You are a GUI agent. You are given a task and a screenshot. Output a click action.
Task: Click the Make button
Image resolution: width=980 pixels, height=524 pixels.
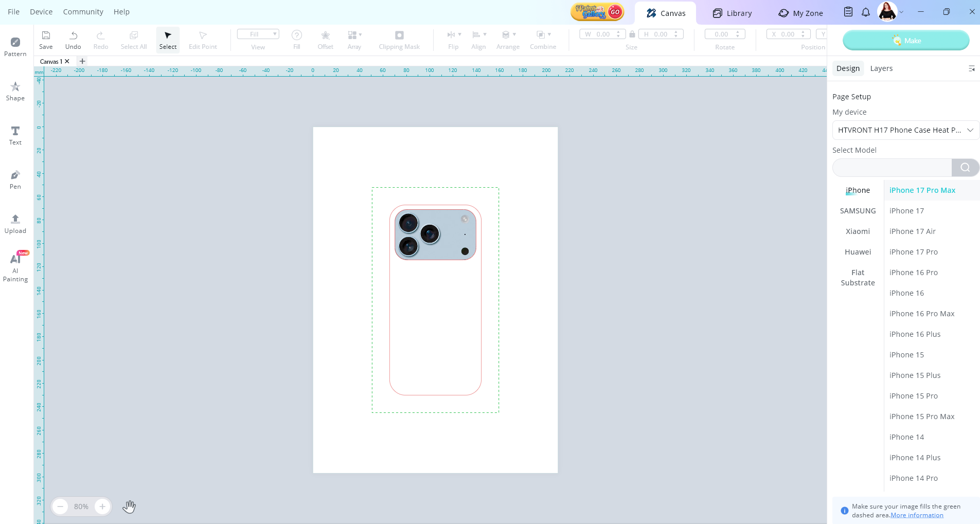906,41
